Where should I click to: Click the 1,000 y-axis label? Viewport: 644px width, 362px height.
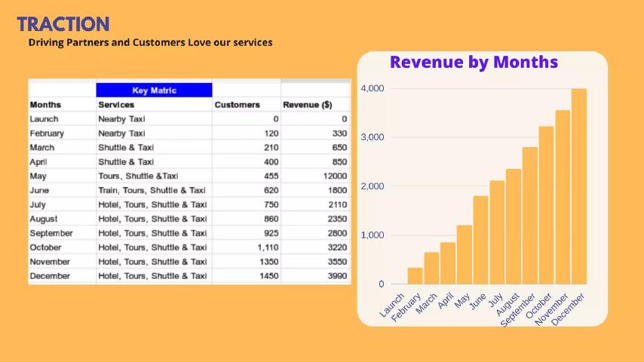pyautogui.click(x=373, y=235)
